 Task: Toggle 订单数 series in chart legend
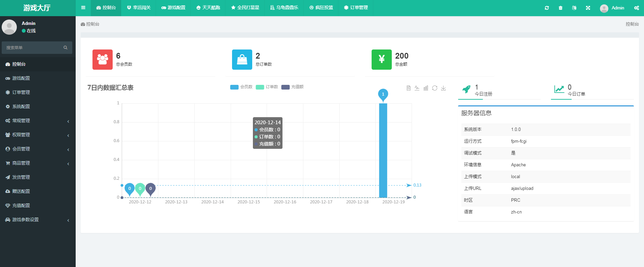point(267,87)
